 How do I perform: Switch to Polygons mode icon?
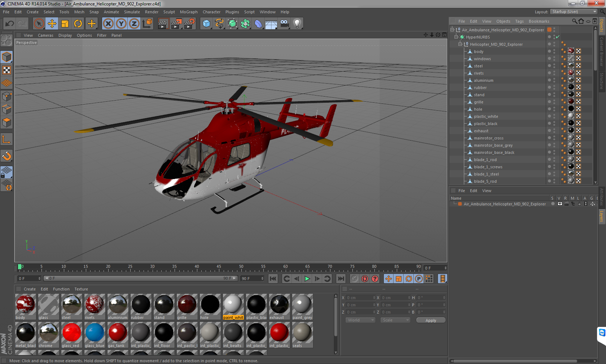[x=6, y=122]
